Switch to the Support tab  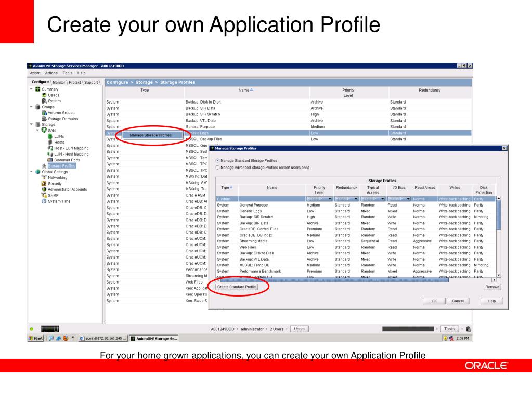[x=91, y=82]
